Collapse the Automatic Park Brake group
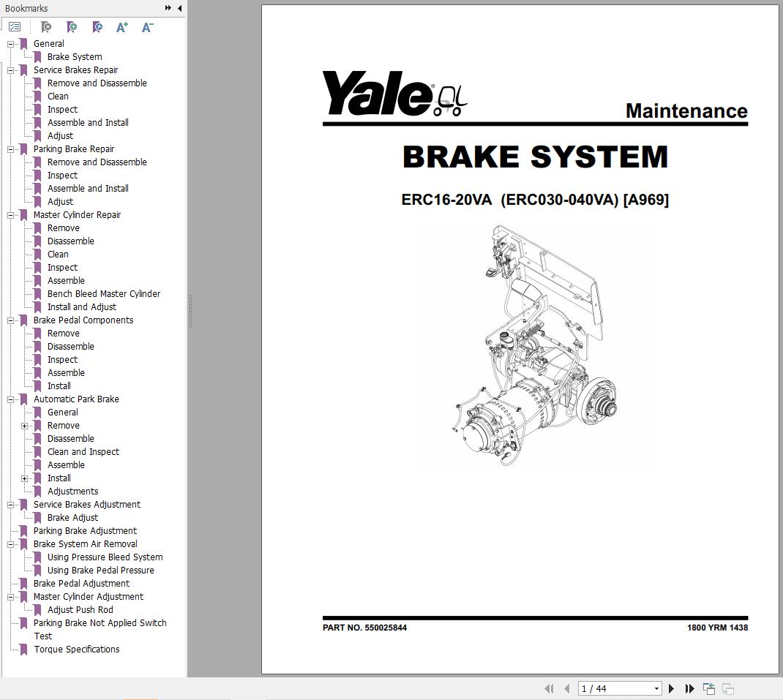 [x=10, y=399]
